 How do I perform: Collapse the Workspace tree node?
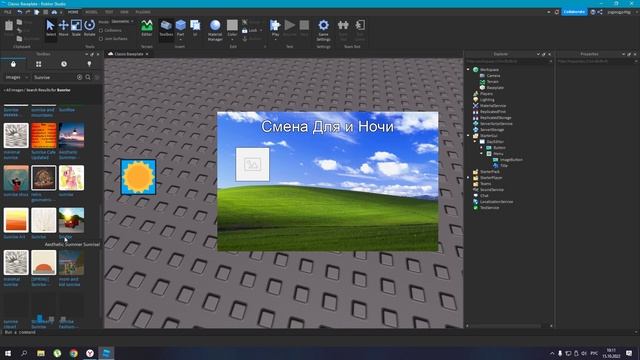(x=468, y=70)
